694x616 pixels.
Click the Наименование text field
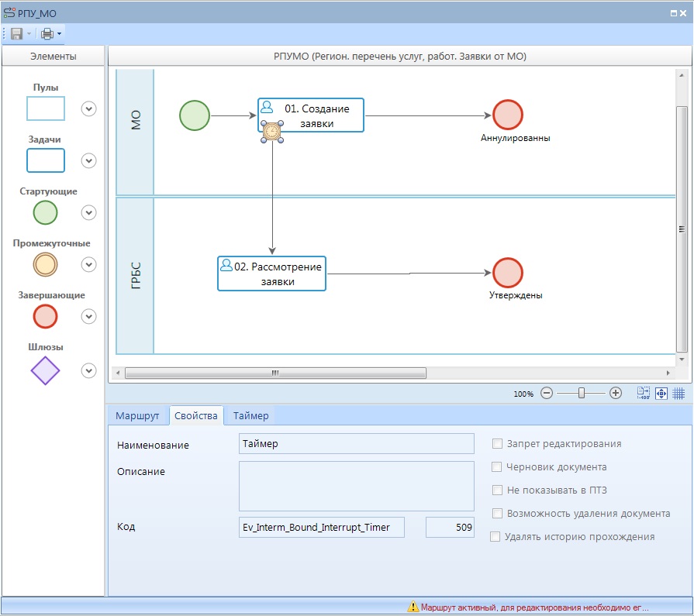point(357,444)
